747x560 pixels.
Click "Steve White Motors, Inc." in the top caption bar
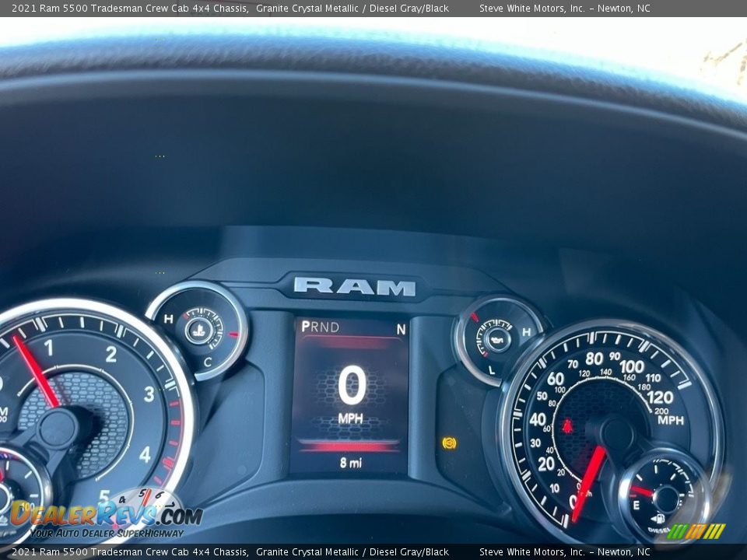tap(532, 8)
